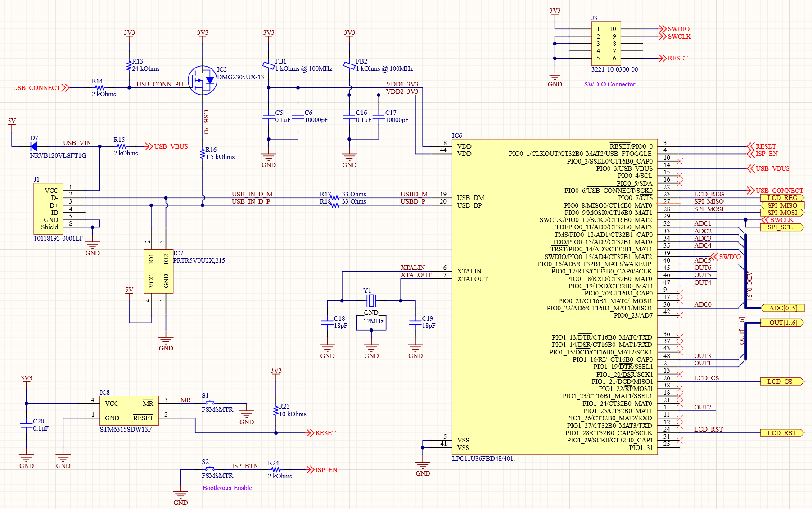
Task: Select the XTALOUT net label
Action: pyautogui.click(x=416, y=275)
